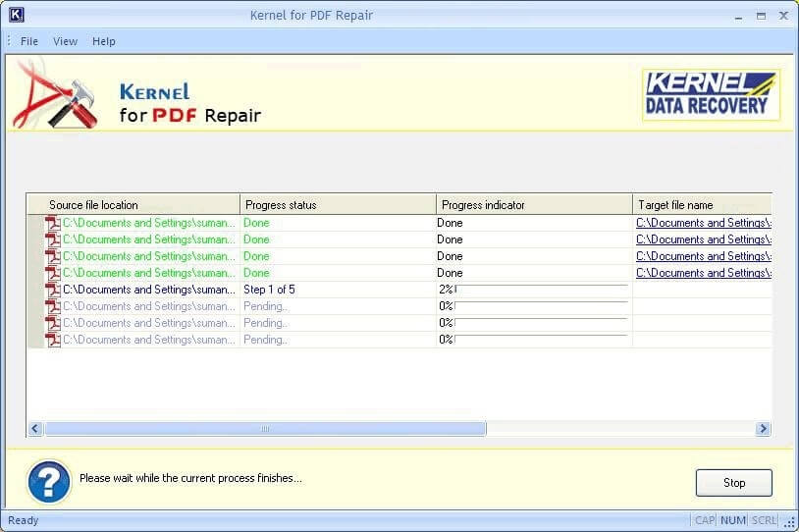The width and height of the screenshot is (799, 532).
Task: Open the target file link in the fourth Done row
Action: point(704,273)
